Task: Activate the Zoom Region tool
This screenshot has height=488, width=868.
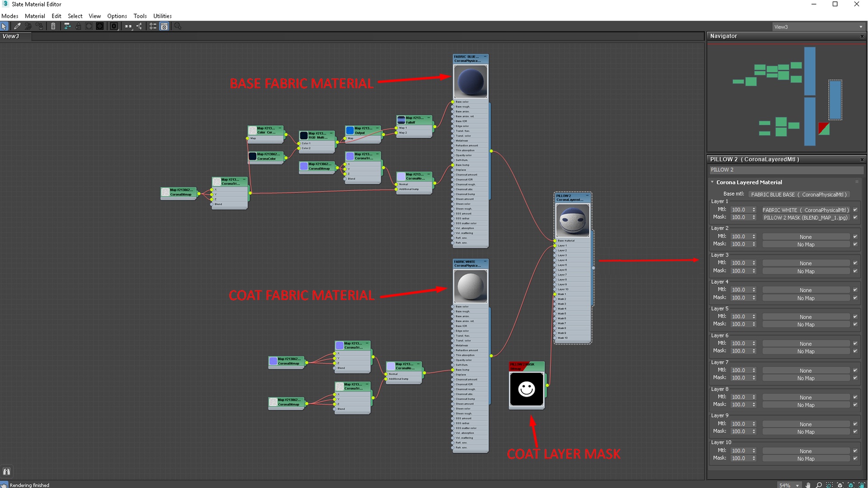Action: (x=830, y=485)
